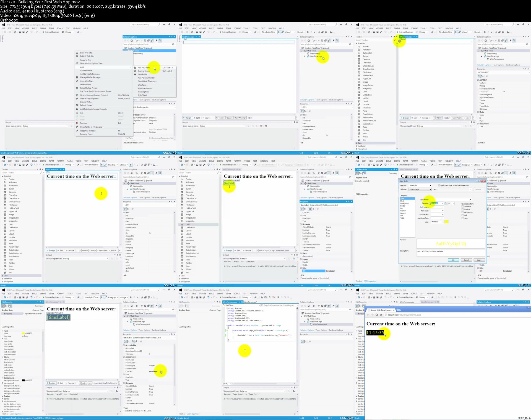Expand the font-weight dropdown
Image resolution: width=531 pixels, height=420 pixels.
442,207
